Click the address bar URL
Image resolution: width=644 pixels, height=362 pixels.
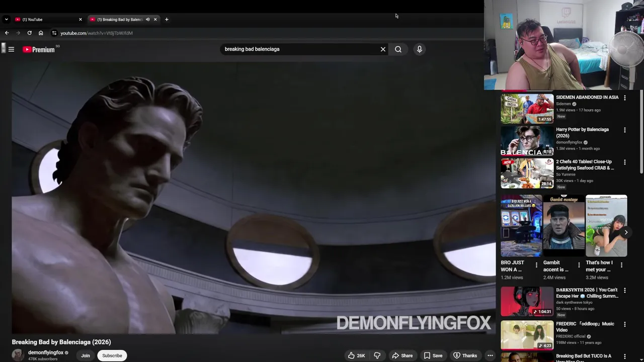click(97, 33)
